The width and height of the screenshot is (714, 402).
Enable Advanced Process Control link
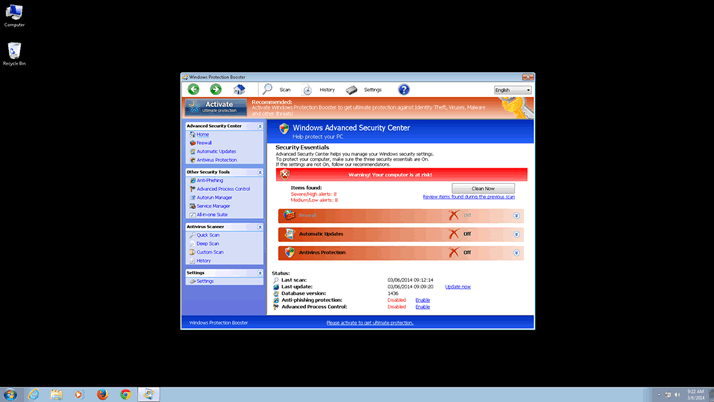coord(423,307)
